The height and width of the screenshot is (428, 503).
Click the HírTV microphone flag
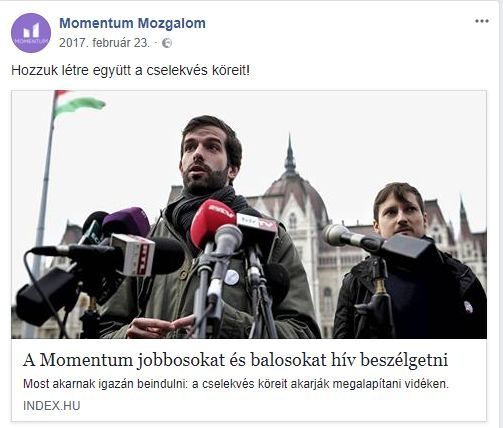(257, 223)
